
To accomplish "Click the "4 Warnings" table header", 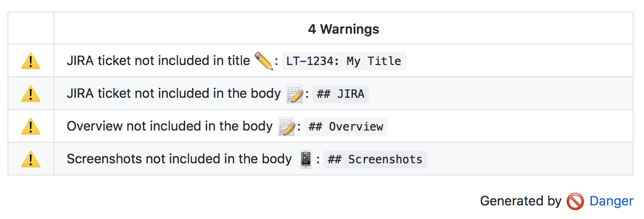I will coord(344,29).
